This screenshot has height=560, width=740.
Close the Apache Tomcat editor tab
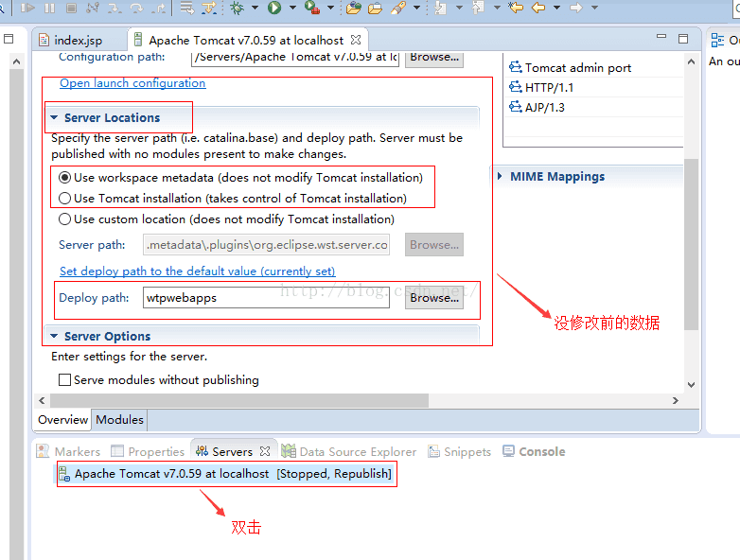pyautogui.click(x=356, y=40)
